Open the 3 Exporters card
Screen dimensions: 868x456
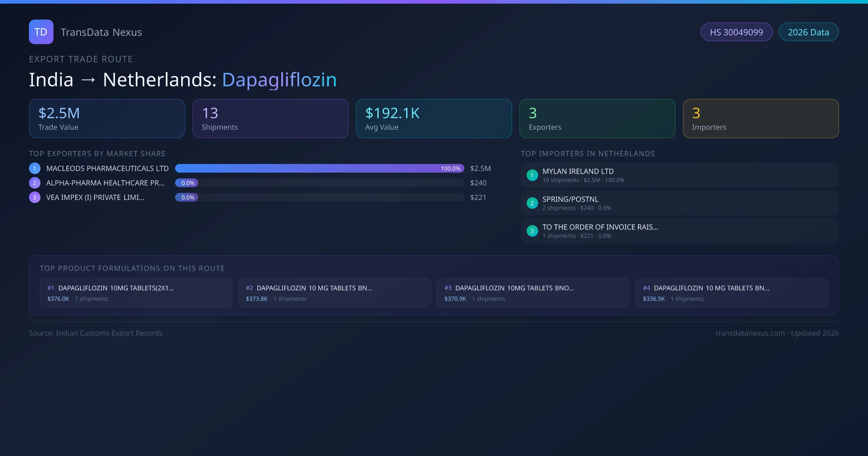pos(597,118)
